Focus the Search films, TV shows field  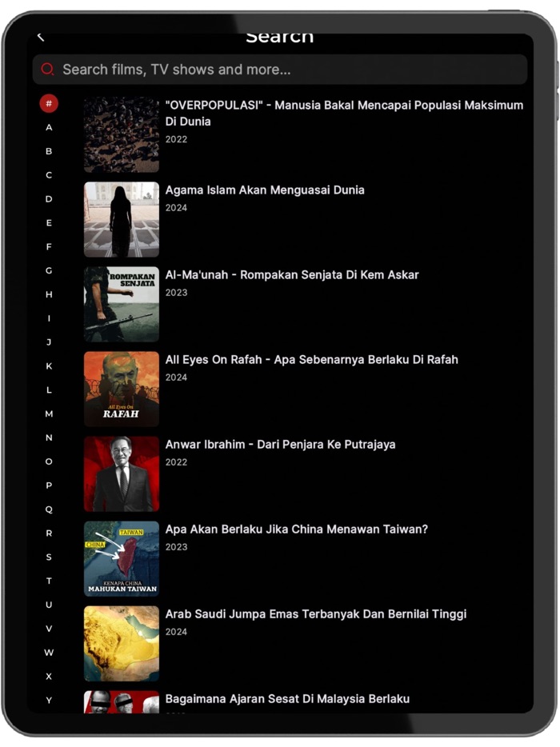(x=280, y=70)
